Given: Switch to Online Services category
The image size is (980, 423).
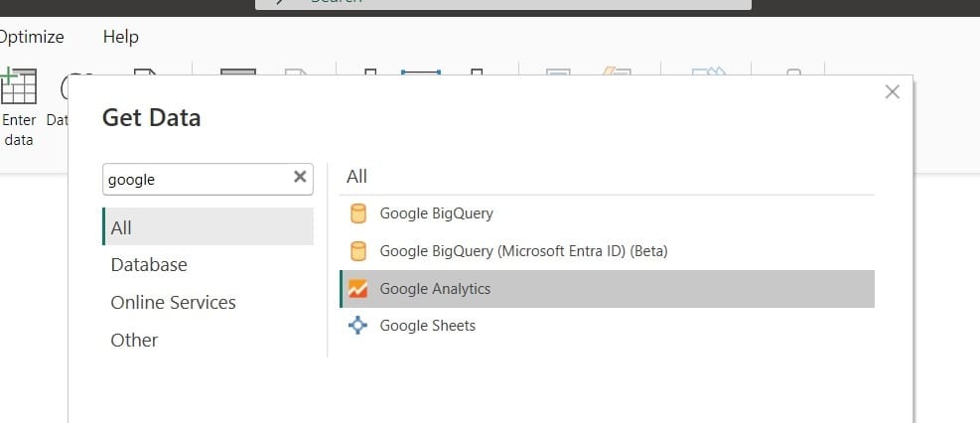Looking at the screenshot, I should click(174, 303).
